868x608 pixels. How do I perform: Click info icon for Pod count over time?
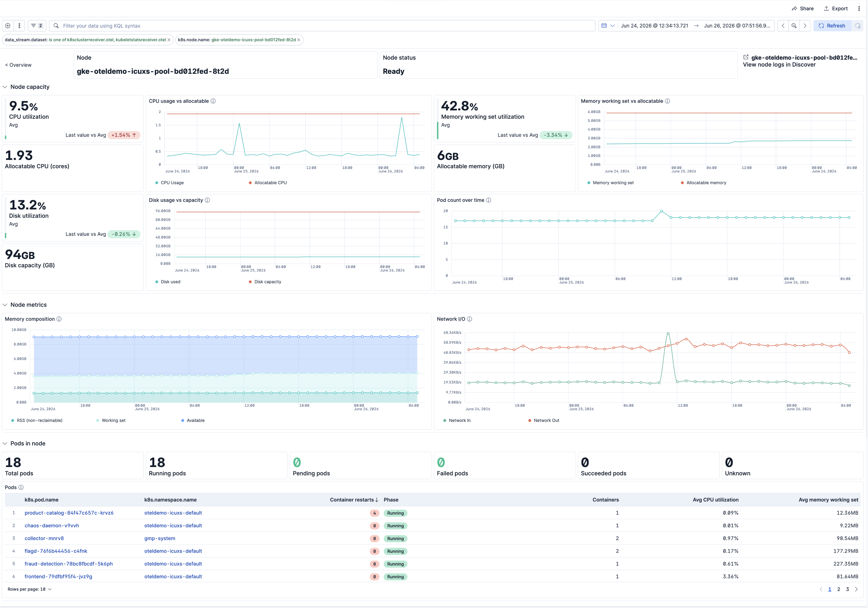(x=488, y=200)
